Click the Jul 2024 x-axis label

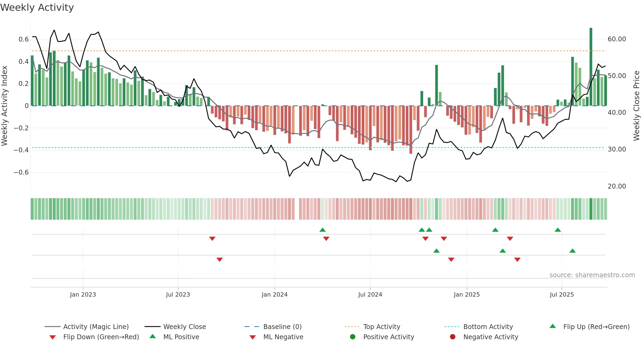[x=370, y=294]
